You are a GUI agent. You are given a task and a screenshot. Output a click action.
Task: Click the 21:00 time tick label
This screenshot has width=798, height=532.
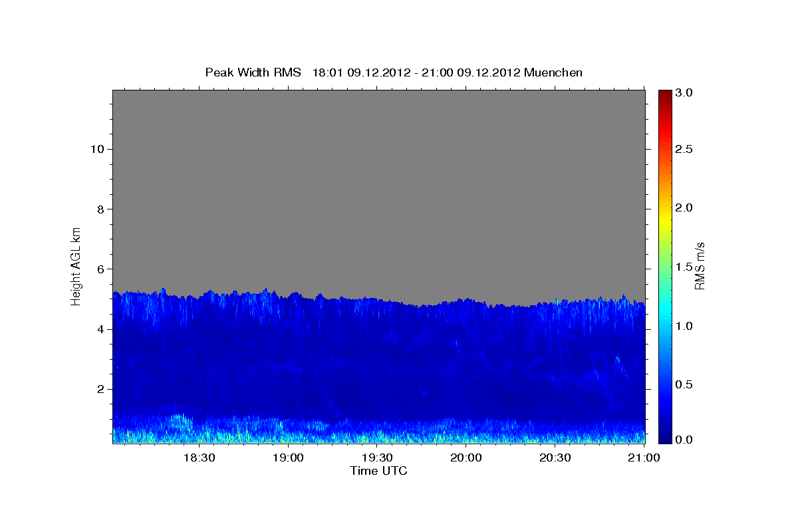644,458
